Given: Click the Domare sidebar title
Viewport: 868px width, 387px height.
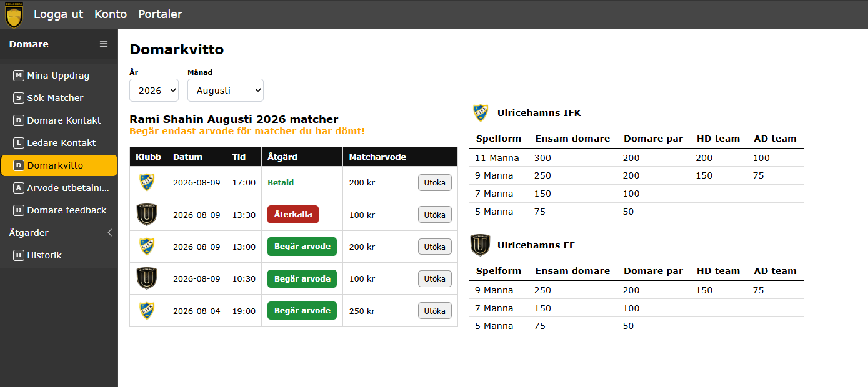Looking at the screenshot, I should tap(29, 44).
